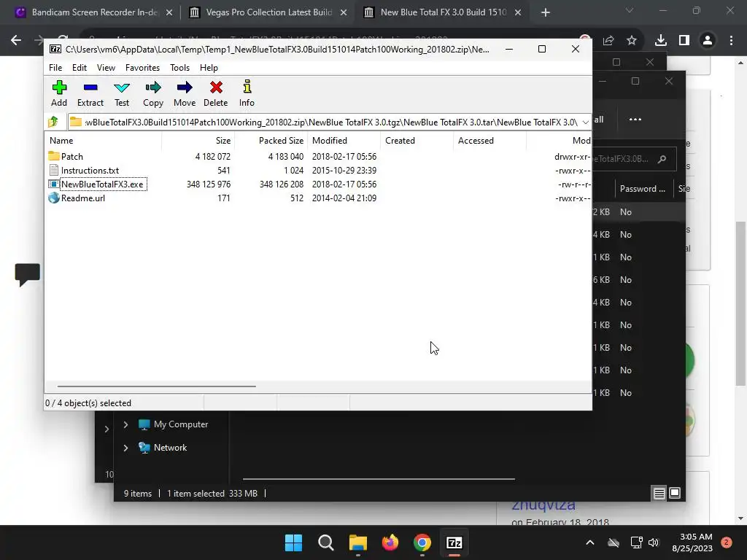Screen dimensions: 747x560
Task: Open volume control in system tray
Action: (654, 542)
